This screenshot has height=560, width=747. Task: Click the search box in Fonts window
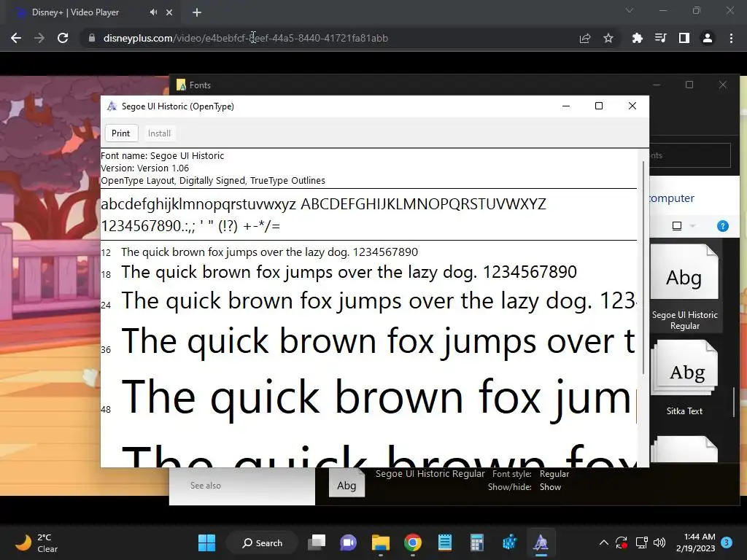click(690, 155)
